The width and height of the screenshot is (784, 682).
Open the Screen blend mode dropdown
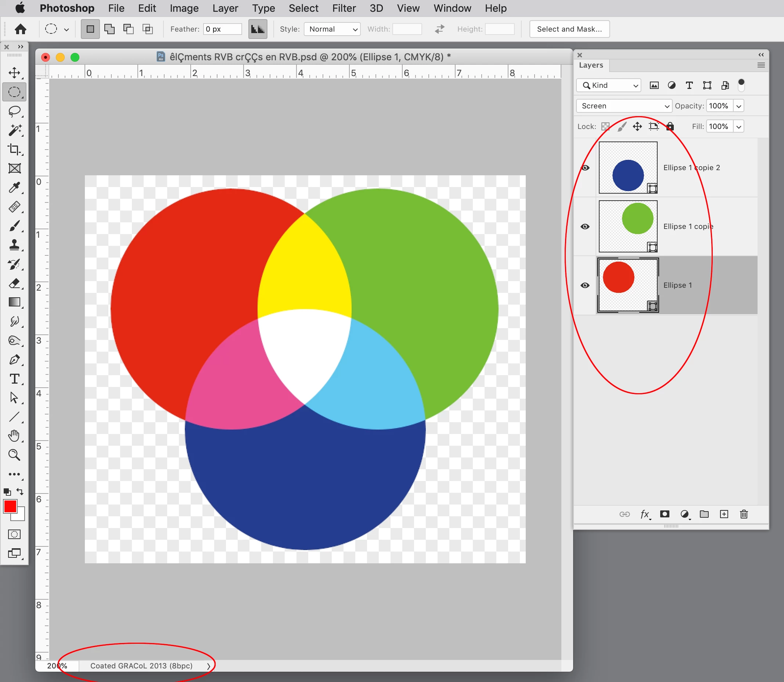click(624, 106)
